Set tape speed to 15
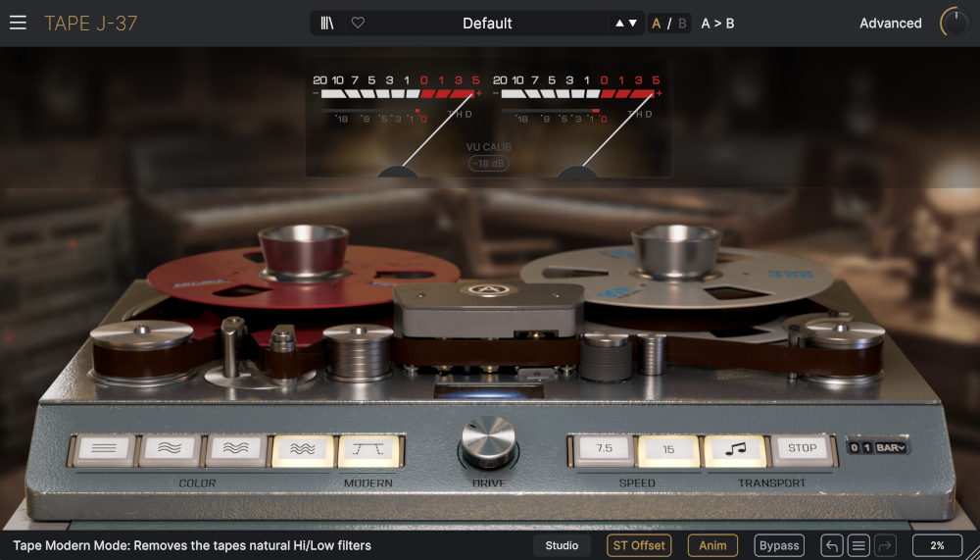The width and height of the screenshot is (980, 560). pyautogui.click(x=668, y=450)
